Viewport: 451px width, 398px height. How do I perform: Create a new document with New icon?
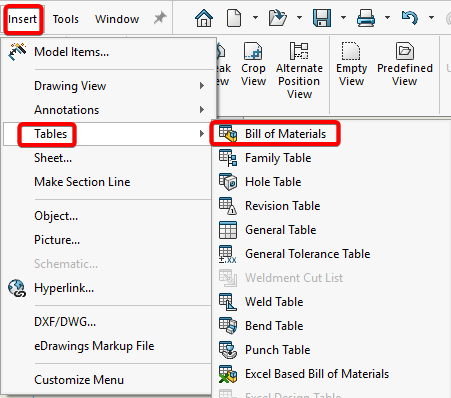tap(234, 18)
